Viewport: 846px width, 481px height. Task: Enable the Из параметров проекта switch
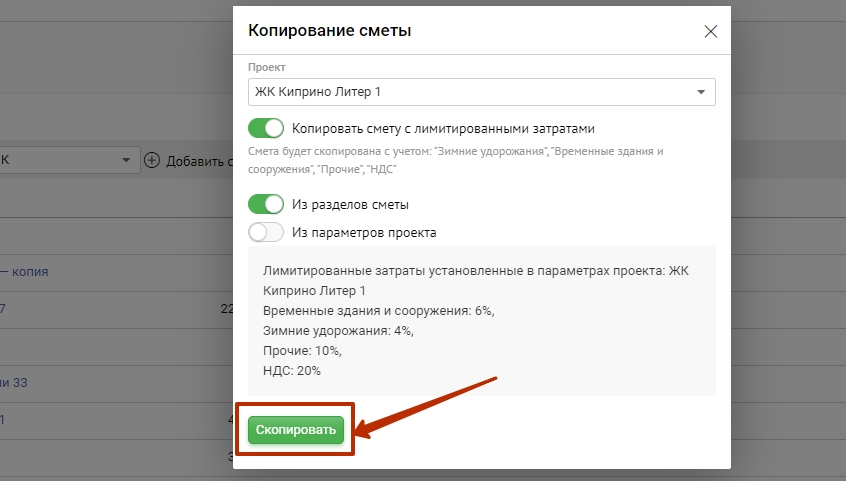tap(266, 232)
